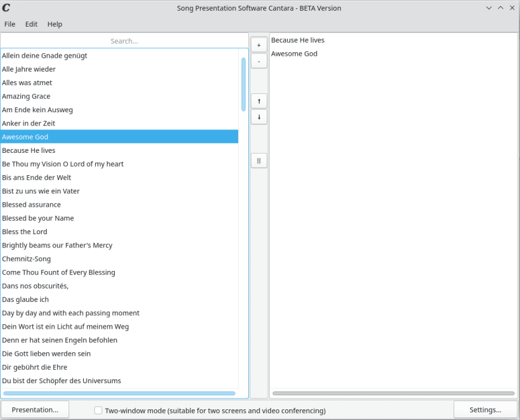Select 'Chemnitz-Song' entry
The image size is (520, 420).
tap(119, 259)
